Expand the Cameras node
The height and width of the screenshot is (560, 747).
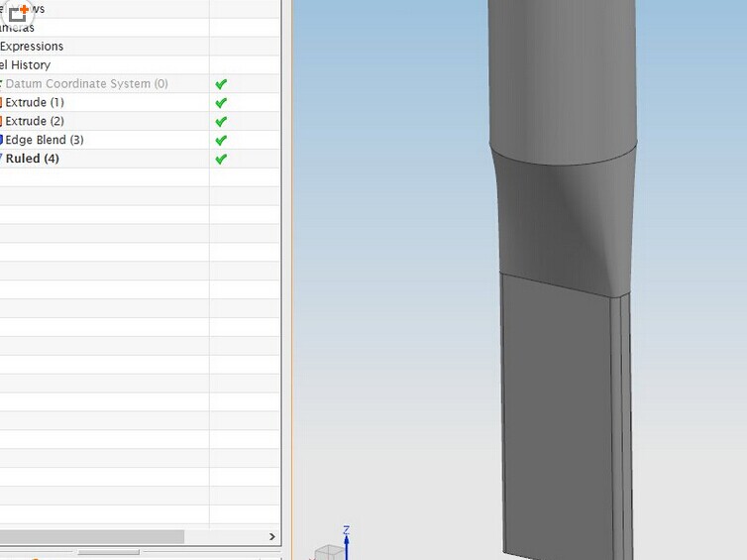click(x=18, y=28)
